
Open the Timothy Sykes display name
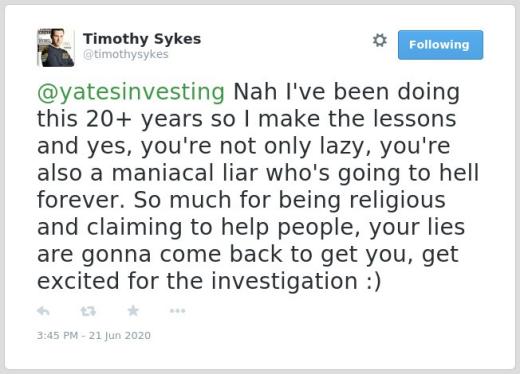tap(142, 39)
